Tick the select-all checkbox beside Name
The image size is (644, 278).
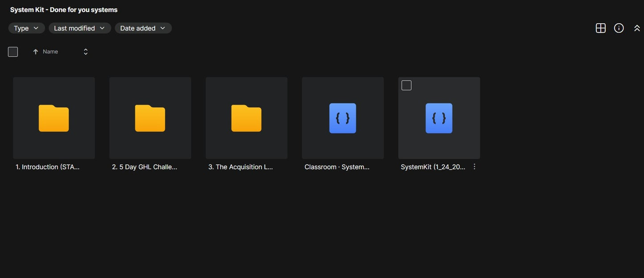tap(13, 52)
